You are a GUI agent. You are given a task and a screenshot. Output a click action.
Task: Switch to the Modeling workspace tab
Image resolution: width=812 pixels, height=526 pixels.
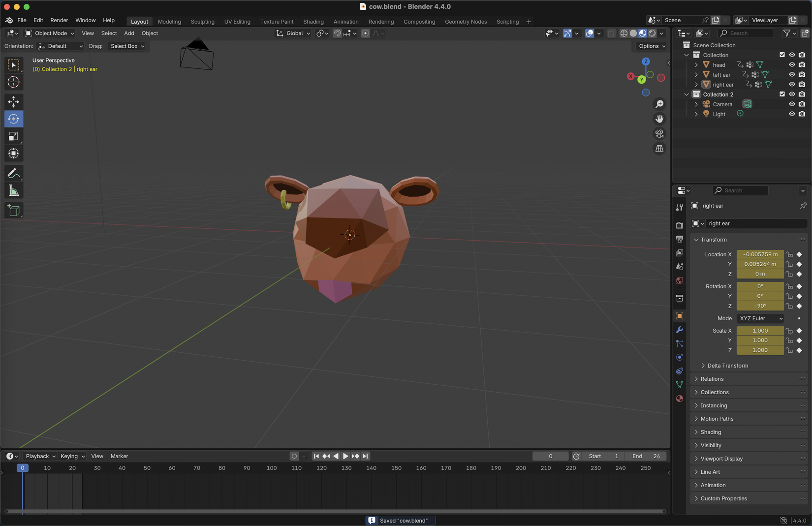(x=169, y=22)
